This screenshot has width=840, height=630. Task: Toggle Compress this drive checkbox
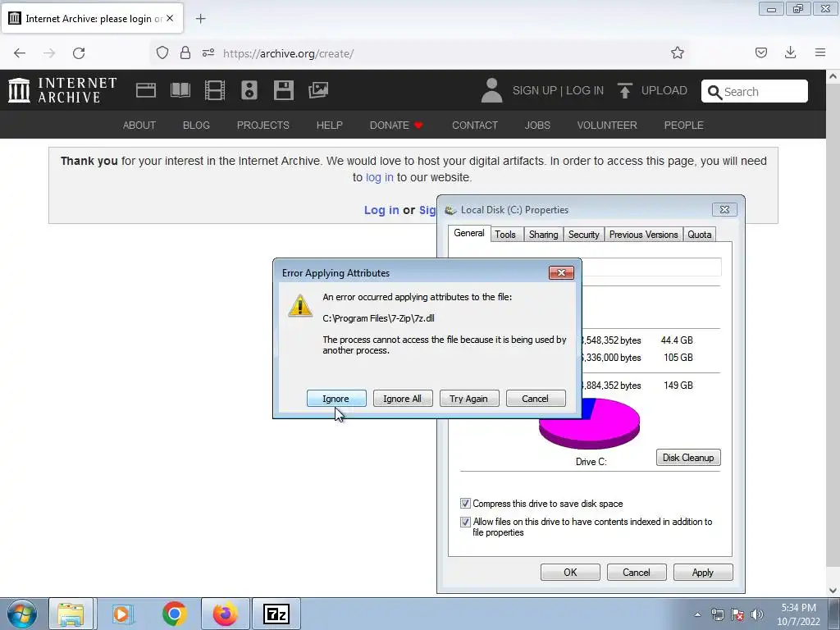[x=465, y=504]
